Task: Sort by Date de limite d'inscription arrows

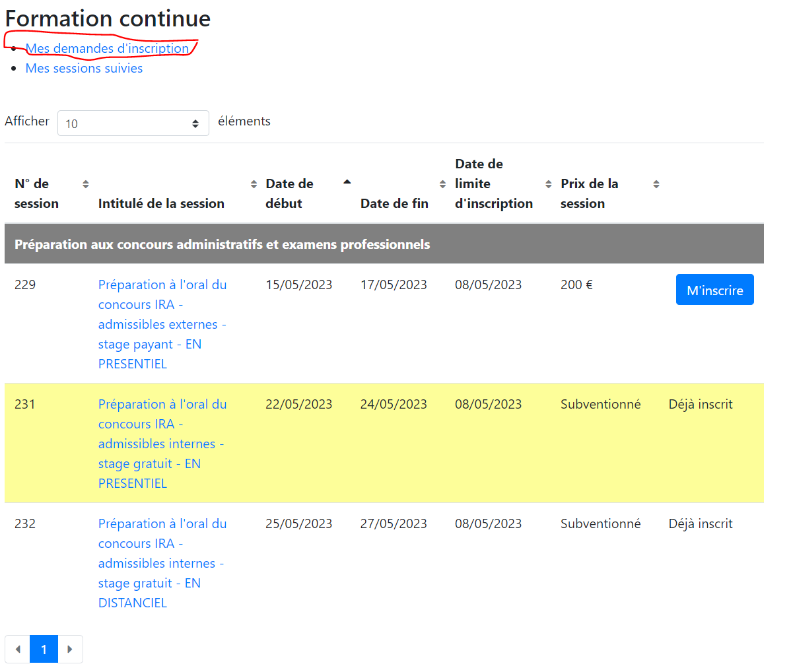Action: coord(549,184)
